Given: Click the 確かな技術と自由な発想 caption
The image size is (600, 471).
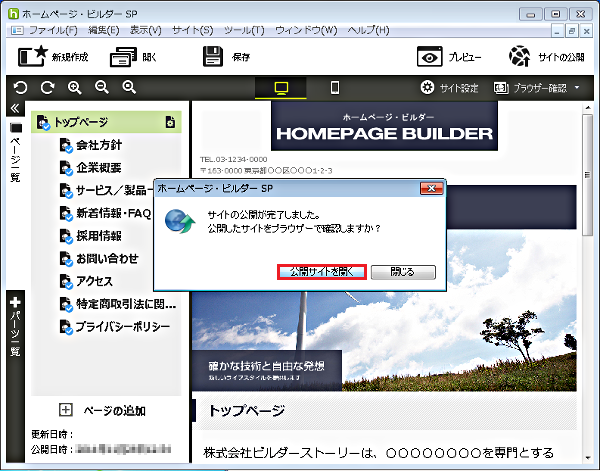Looking at the screenshot, I should coord(267,366).
